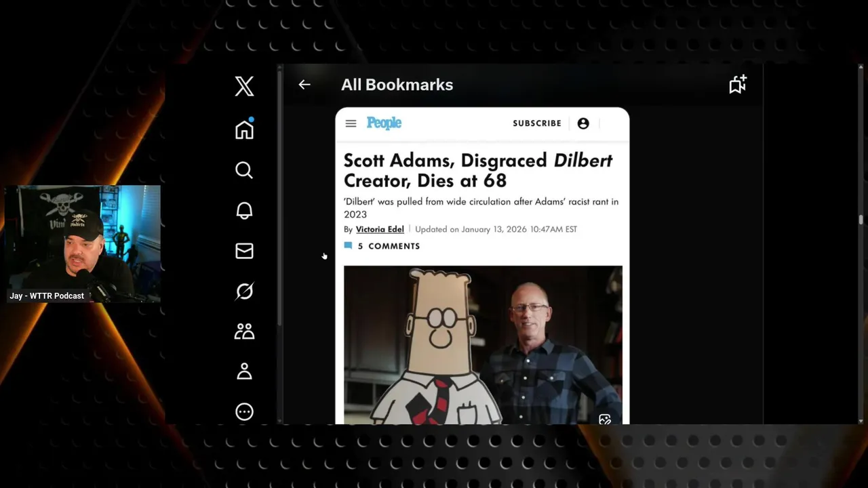Click the People magazine logo
This screenshot has width=868, height=488.
(x=384, y=123)
